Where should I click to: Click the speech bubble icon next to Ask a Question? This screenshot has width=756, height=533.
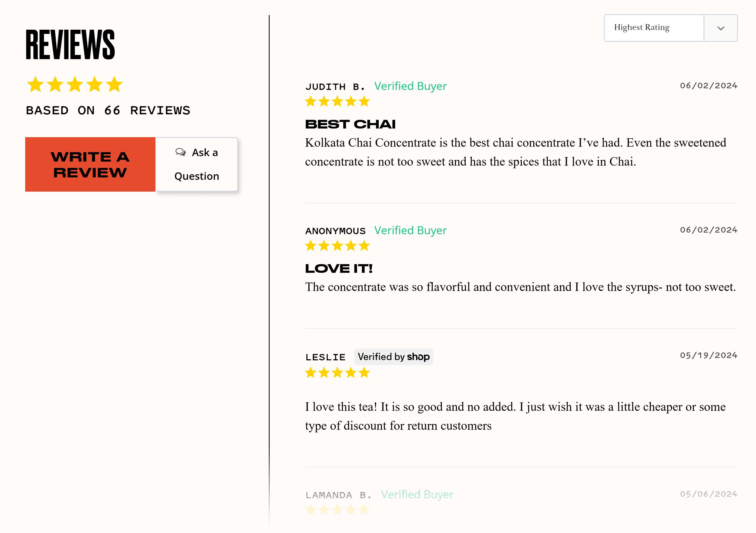pyautogui.click(x=181, y=152)
